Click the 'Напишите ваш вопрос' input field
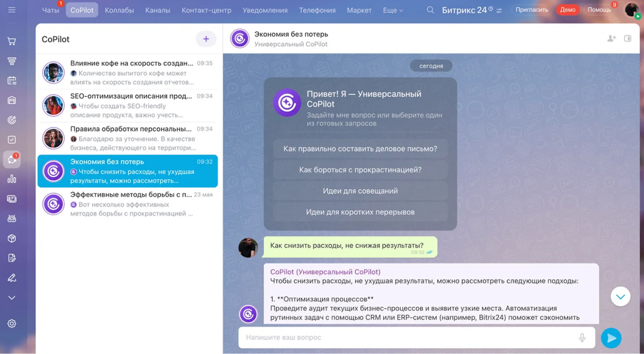644x354 pixels. tap(413, 337)
